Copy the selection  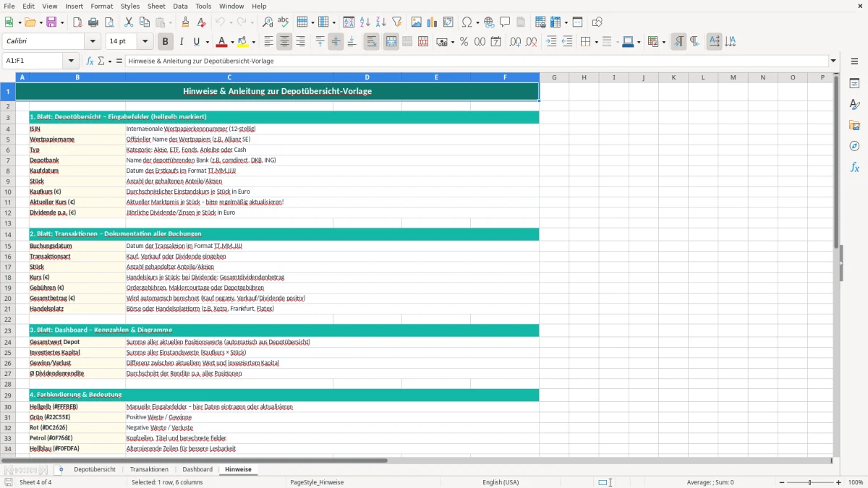[x=144, y=22]
